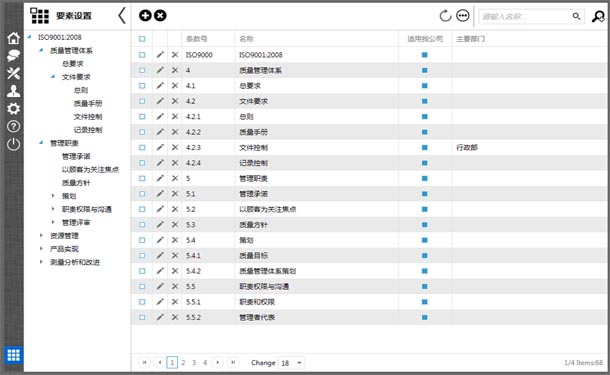Check the box for row ISO9000

(x=142, y=55)
